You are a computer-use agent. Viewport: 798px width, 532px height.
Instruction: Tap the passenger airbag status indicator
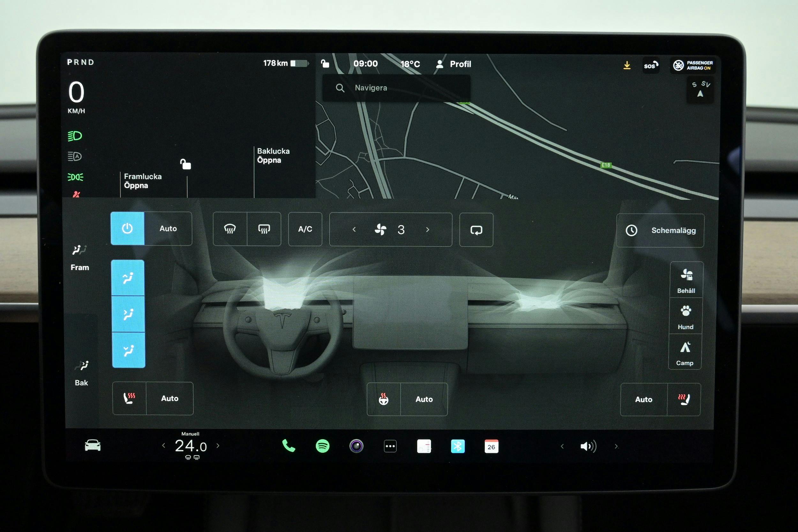(x=693, y=65)
